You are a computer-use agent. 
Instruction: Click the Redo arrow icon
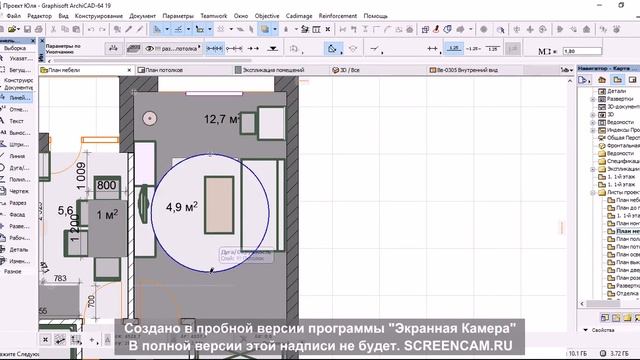tap(102, 29)
